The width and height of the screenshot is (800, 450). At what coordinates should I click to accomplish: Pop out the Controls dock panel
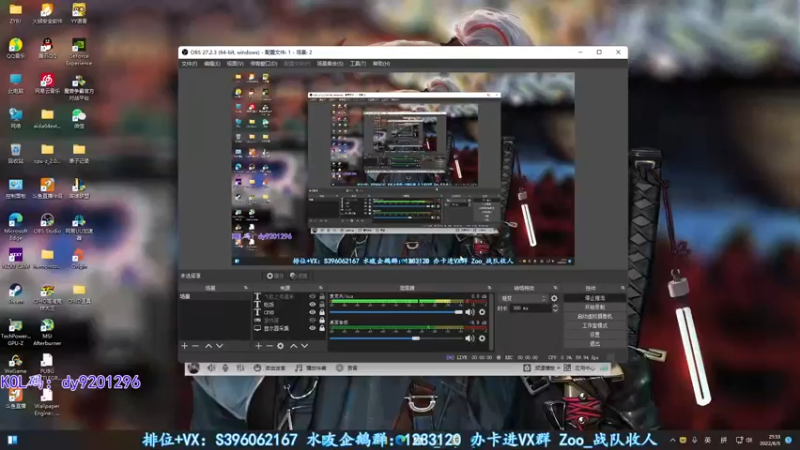(622, 288)
